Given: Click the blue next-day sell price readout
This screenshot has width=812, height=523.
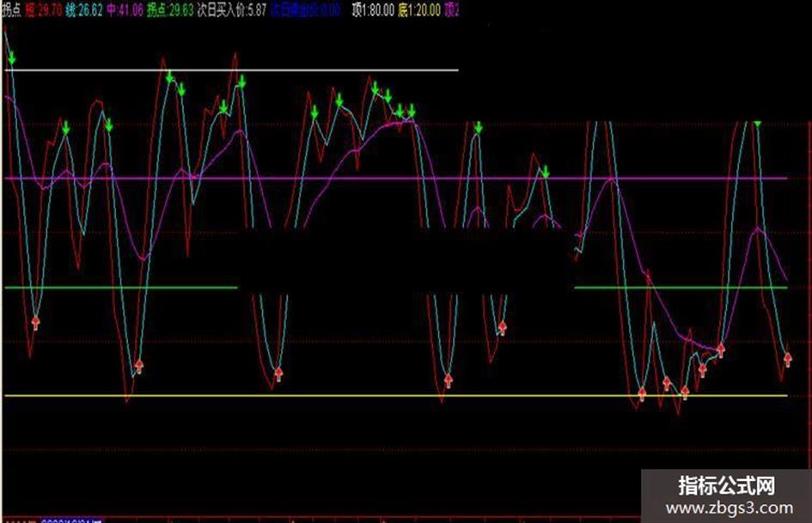Looking at the screenshot, I should click(306, 9).
